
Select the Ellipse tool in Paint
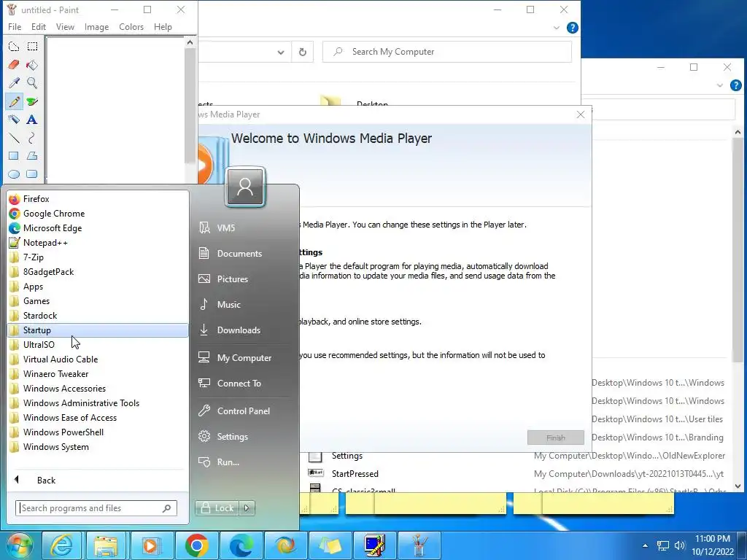pyautogui.click(x=14, y=174)
